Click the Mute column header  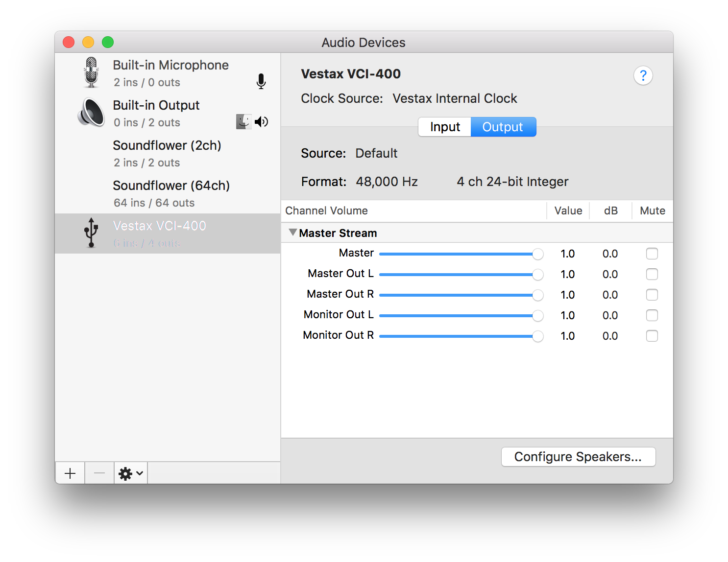pos(653,211)
